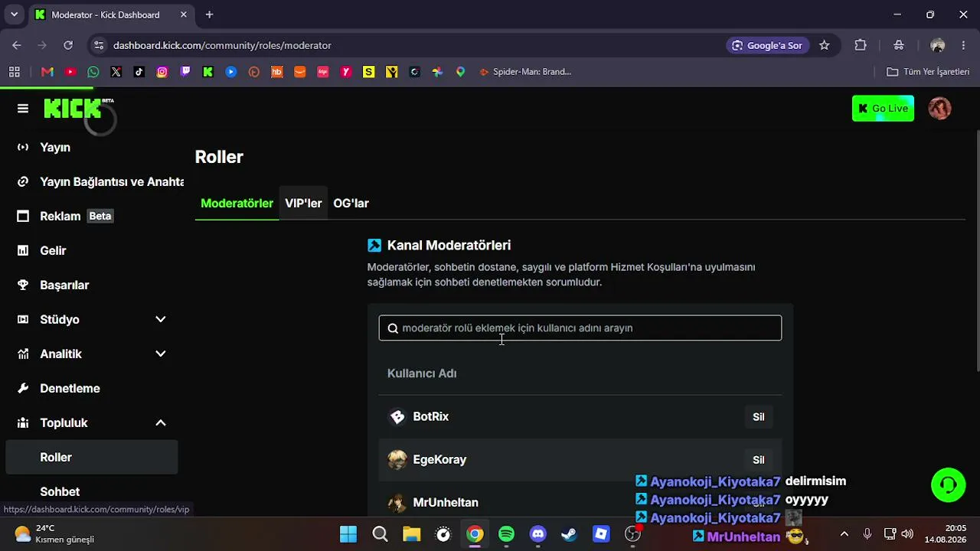Viewport: 980px width, 551px height.
Task: Open the Google Maps bookmark
Action: pyautogui.click(x=461, y=72)
